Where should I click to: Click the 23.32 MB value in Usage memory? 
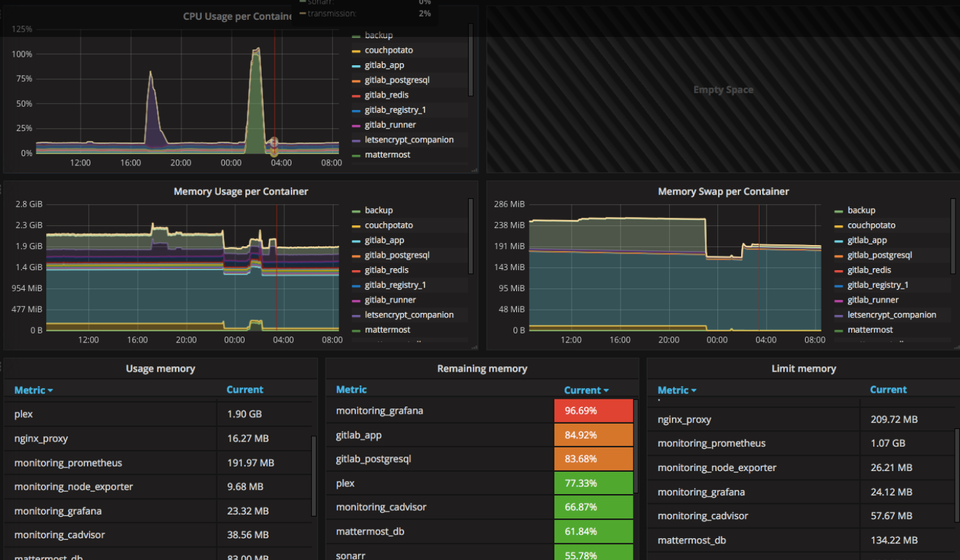coord(248,511)
